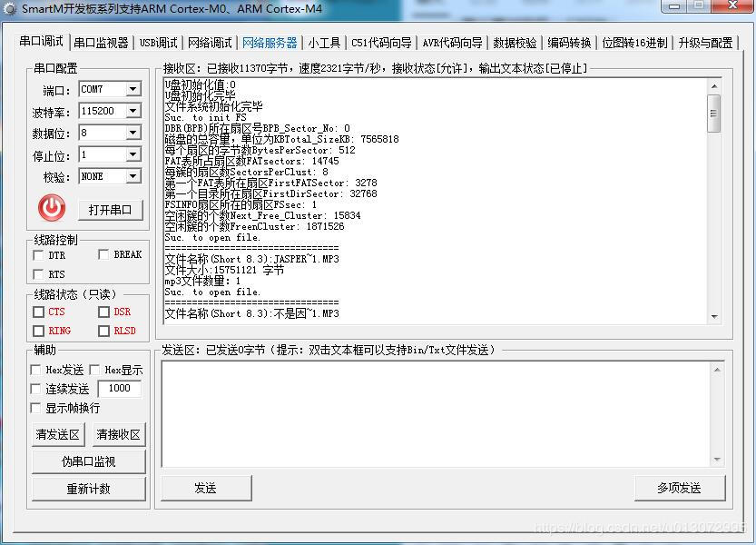Toggle the RLSD status checkbox
This screenshot has height=545, width=756.
pyautogui.click(x=103, y=331)
